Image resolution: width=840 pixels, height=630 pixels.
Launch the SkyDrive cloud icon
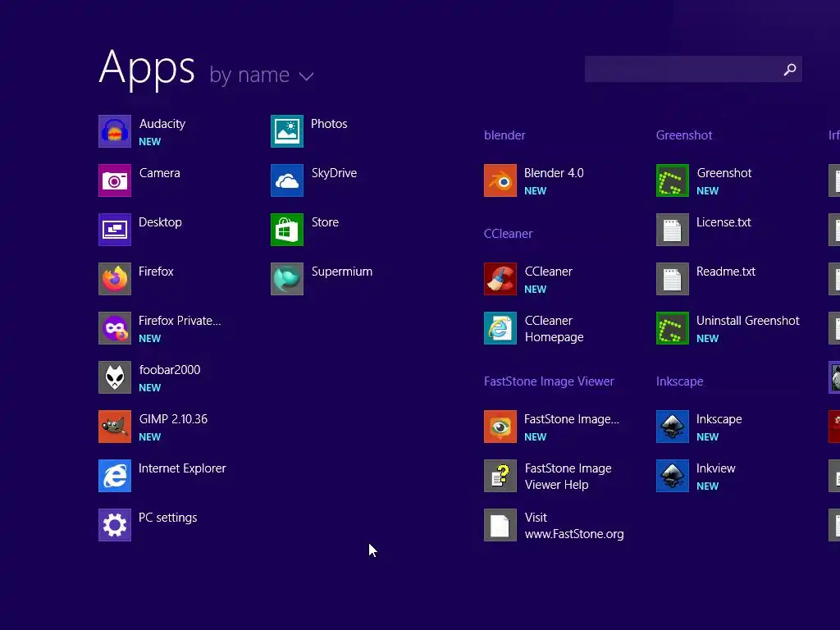tap(287, 180)
